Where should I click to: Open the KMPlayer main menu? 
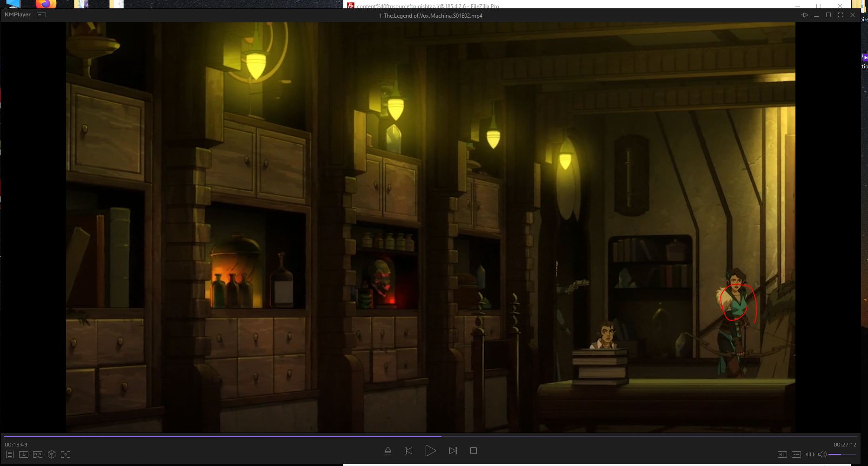(18, 15)
